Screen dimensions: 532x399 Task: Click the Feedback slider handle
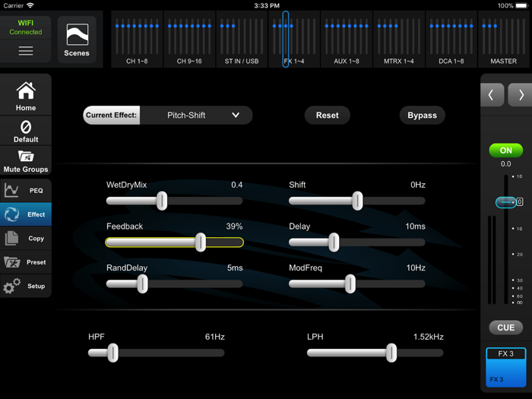(201, 242)
